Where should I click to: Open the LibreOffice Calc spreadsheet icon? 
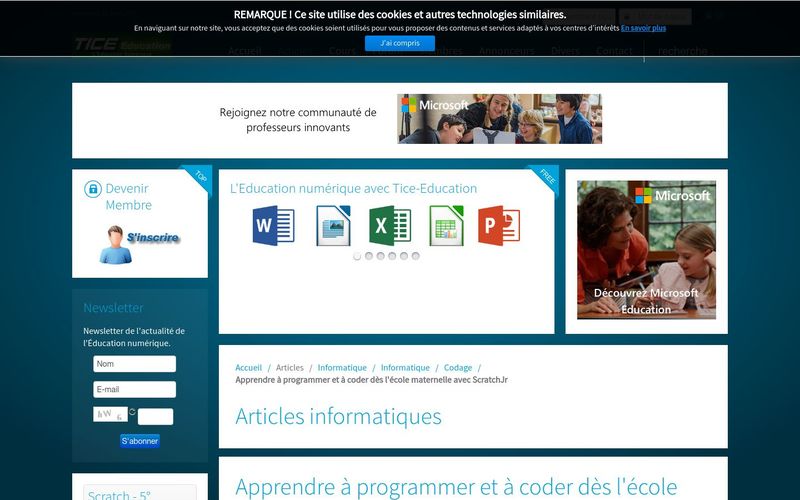click(446, 226)
